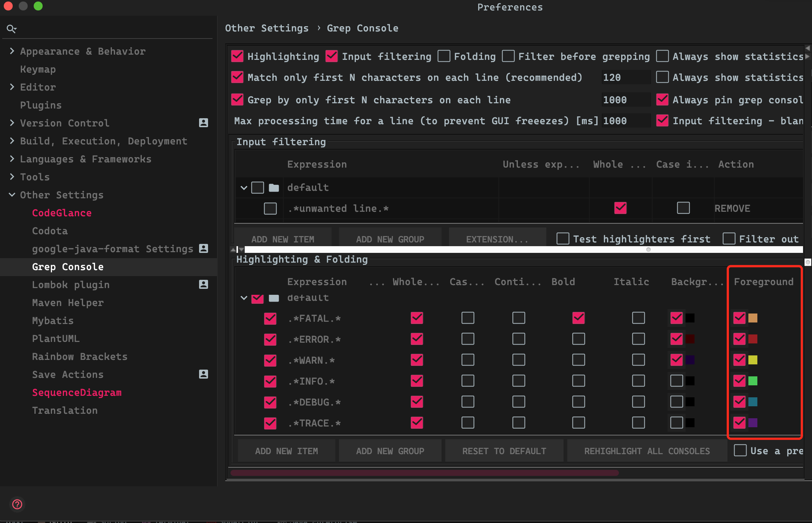The width and height of the screenshot is (812, 523).
Task: Click profile icon next to Version Control
Action: pyautogui.click(x=204, y=123)
